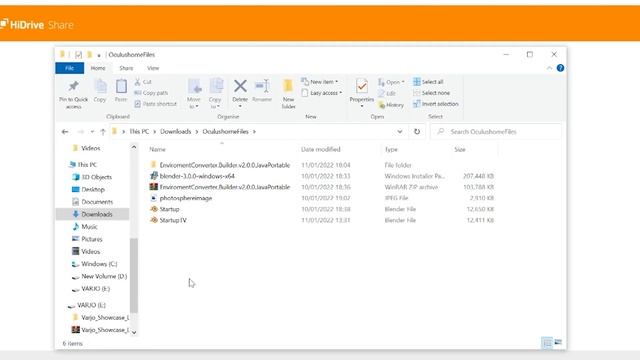The image size is (640, 360).
Task: Switch to details view icon
Action: point(547,342)
